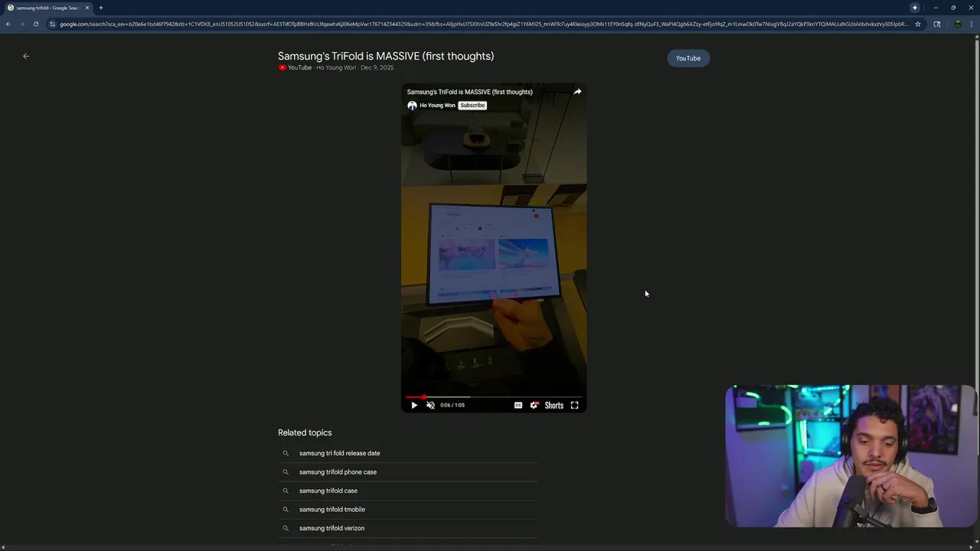The width and height of the screenshot is (980, 551).
Task: Seek along the video progress bar
Action: click(x=494, y=397)
